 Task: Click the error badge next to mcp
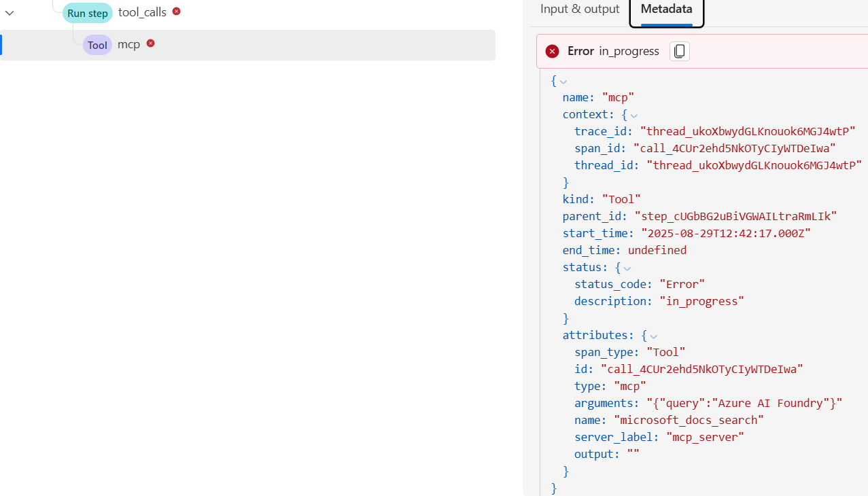151,43
